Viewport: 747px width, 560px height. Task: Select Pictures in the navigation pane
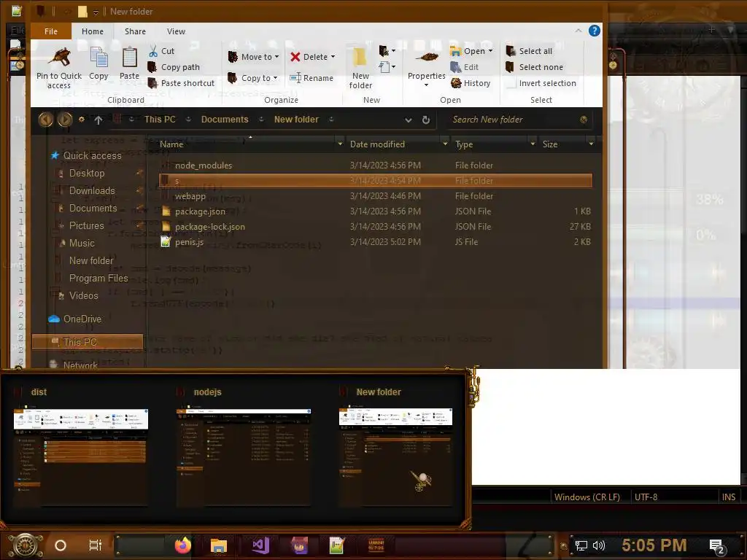86,226
